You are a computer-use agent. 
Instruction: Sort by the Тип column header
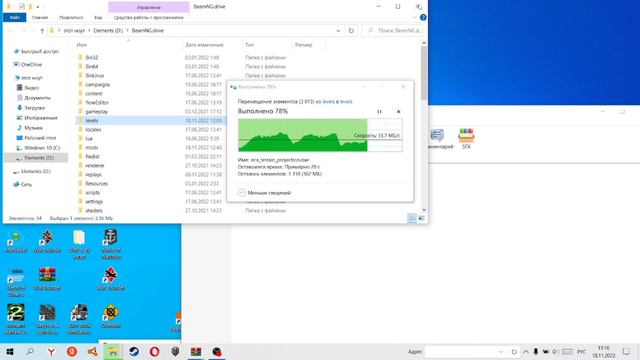pyautogui.click(x=249, y=45)
